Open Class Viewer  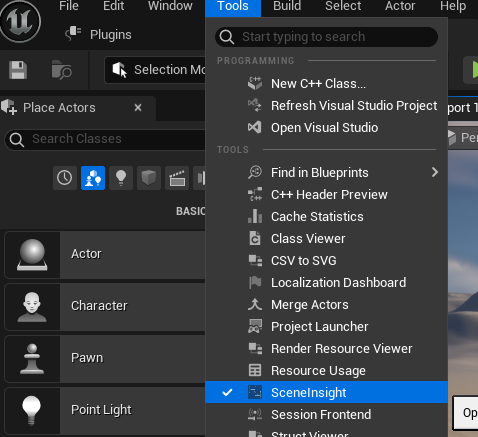(x=326, y=239)
